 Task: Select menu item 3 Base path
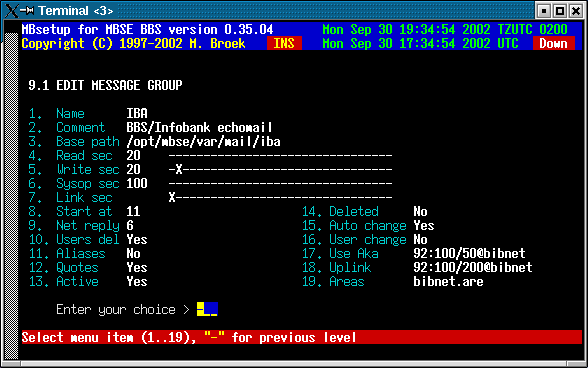tap(74, 142)
